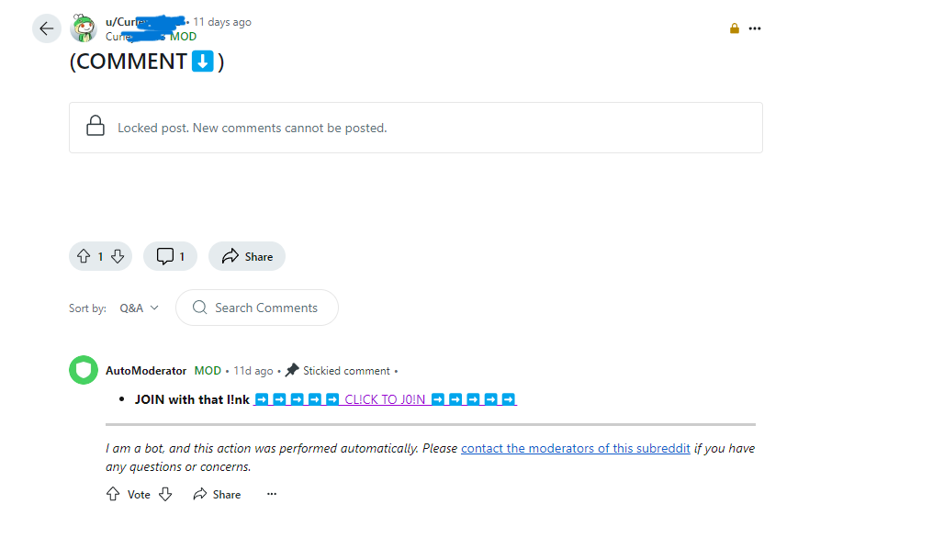Click the CL!CK TO J0!N link

[385, 399]
